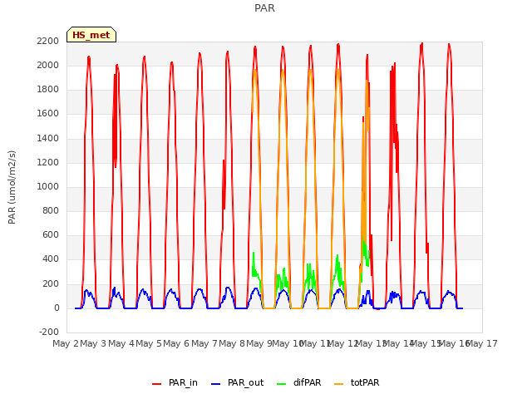Click the 200 y-axis tick label
The width and height of the screenshot is (532, 399).
coord(51,283)
